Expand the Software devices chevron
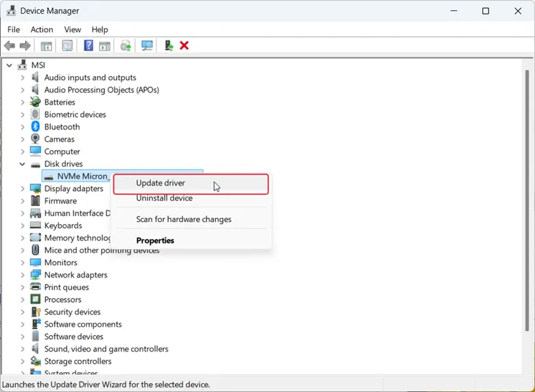This screenshot has width=535, height=392. [x=23, y=336]
